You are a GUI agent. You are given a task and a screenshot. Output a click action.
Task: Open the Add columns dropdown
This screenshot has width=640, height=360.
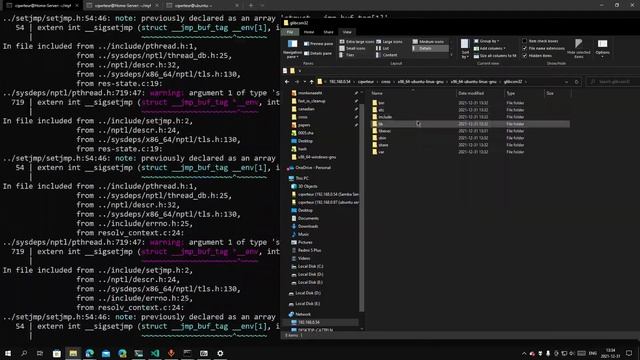pyautogui.click(x=490, y=48)
